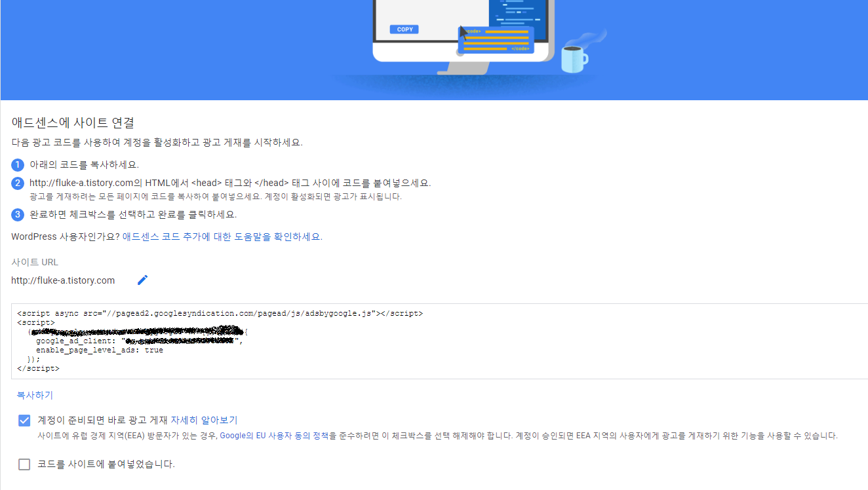Click the '다음 광고 코드를 사용하여' intro sentence
The image size is (868, 490).
coord(157,142)
